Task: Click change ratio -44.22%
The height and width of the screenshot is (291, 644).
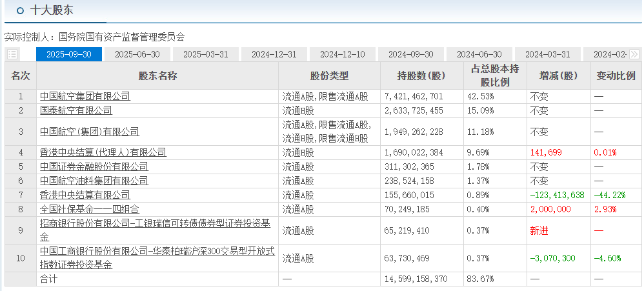Action: [x=610, y=195]
